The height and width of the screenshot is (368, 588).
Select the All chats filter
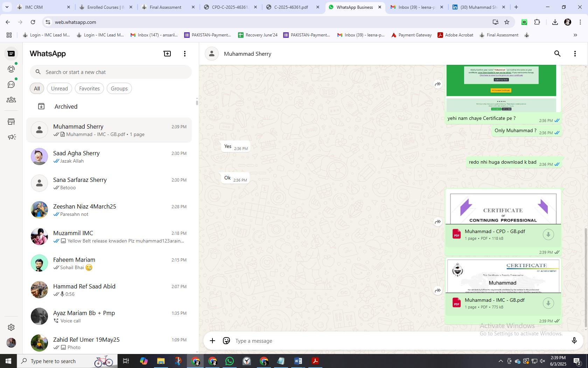point(37,88)
